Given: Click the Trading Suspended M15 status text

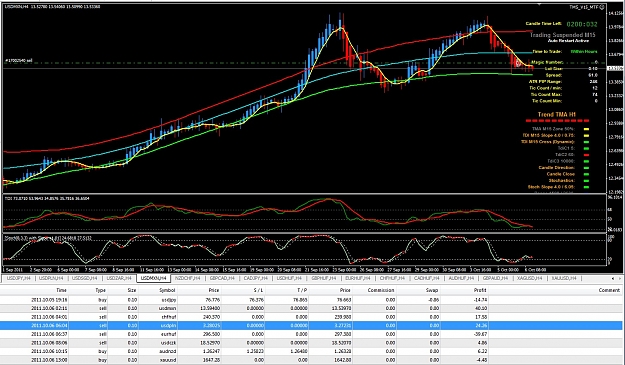Looking at the screenshot, I should [562, 35].
